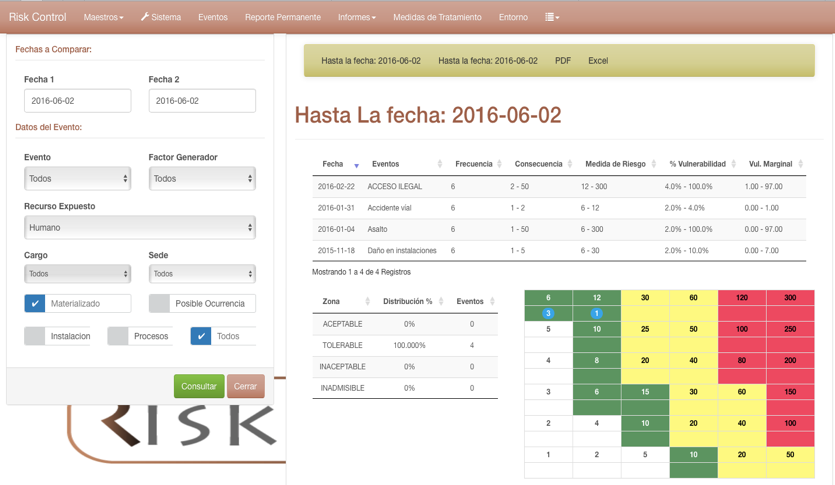This screenshot has width=835, height=485.
Task: Open the Sede dropdown
Action: coord(201,274)
